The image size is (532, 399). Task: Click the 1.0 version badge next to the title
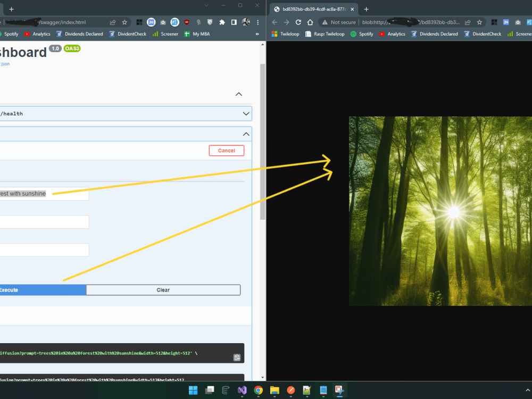[55, 48]
